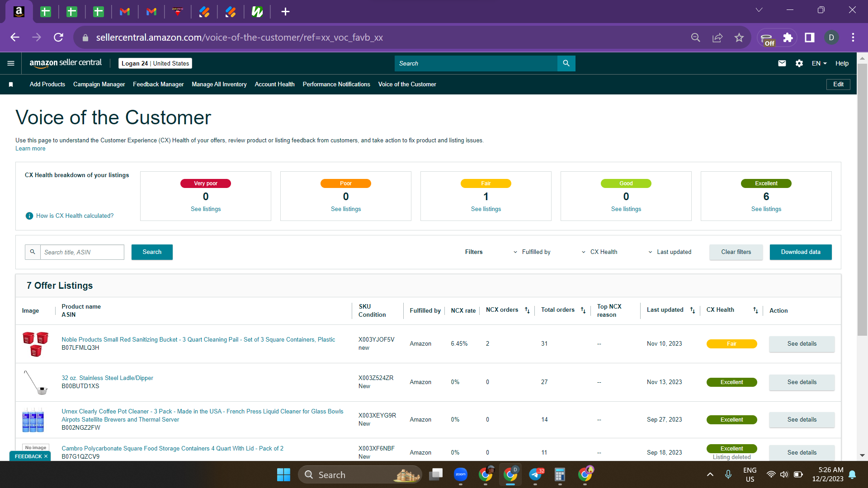This screenshot has height=488, width=868.
Task: Open the hamburger navigation menu
Action: 11,63
